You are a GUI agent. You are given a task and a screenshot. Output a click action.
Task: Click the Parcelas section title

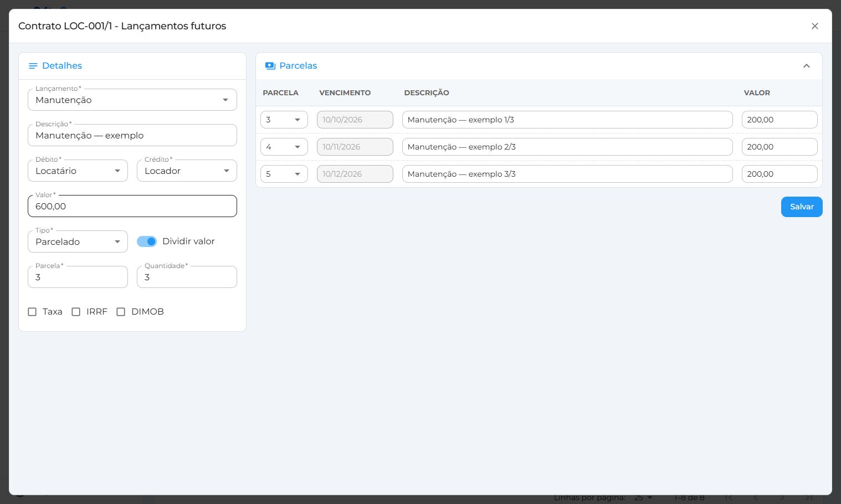[x=298, y=66]
